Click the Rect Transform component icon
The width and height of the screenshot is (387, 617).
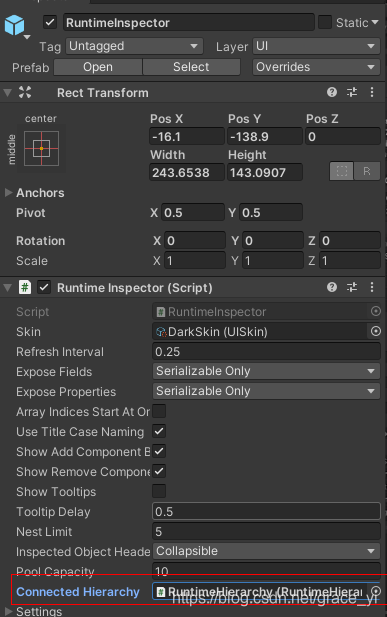[25, 92]
